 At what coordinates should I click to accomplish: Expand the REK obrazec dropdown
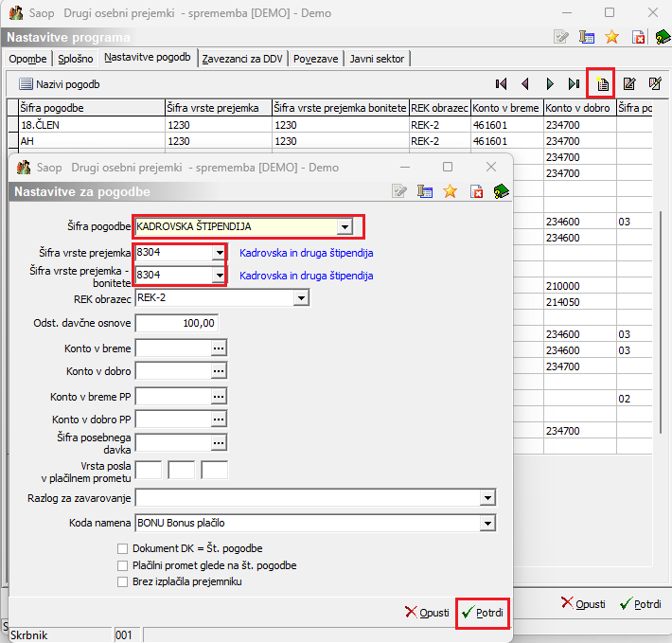301,297
